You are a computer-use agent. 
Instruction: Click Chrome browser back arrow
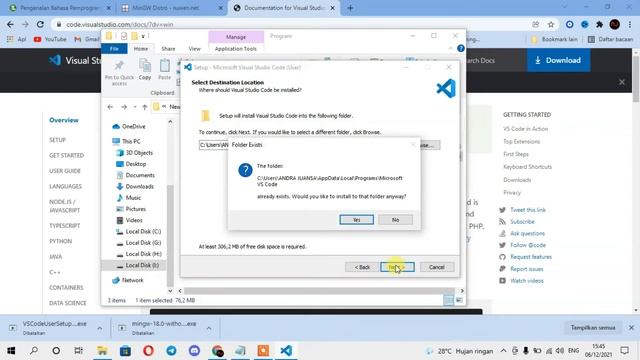[10, 24]
